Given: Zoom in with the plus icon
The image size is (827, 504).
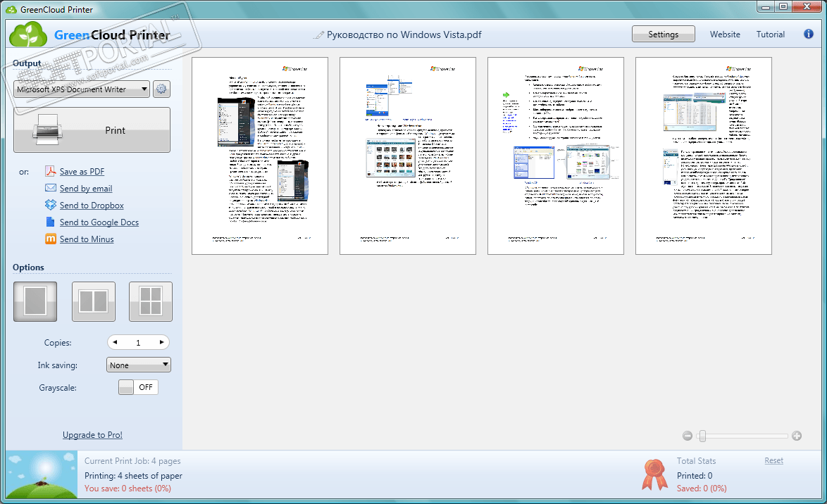Looking at the screenshot, I should [x=797, y=436].
